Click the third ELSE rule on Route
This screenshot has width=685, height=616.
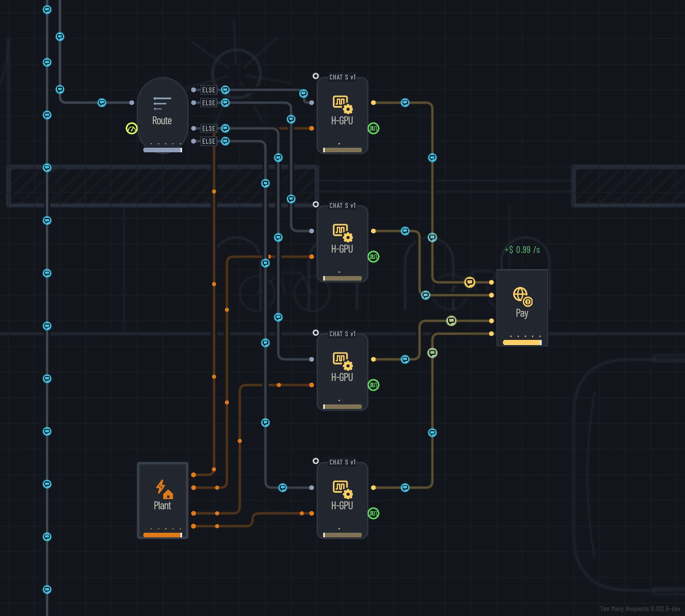click(209, 128)
